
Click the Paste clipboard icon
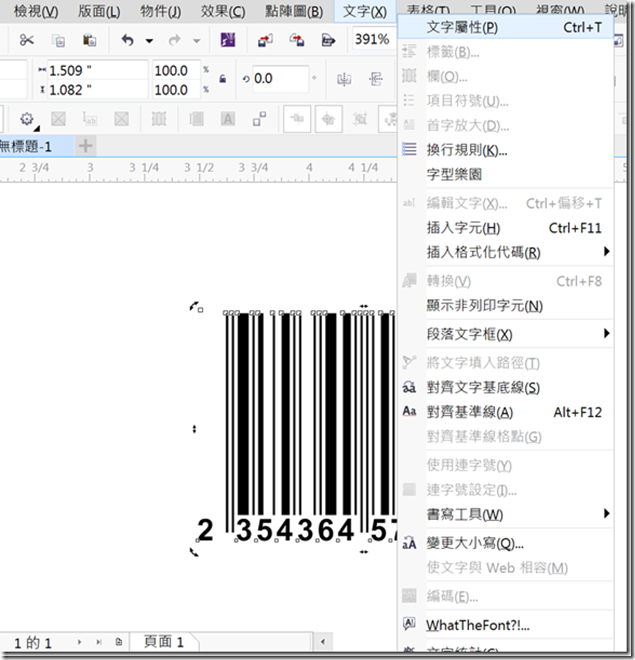tap(89, 40)
